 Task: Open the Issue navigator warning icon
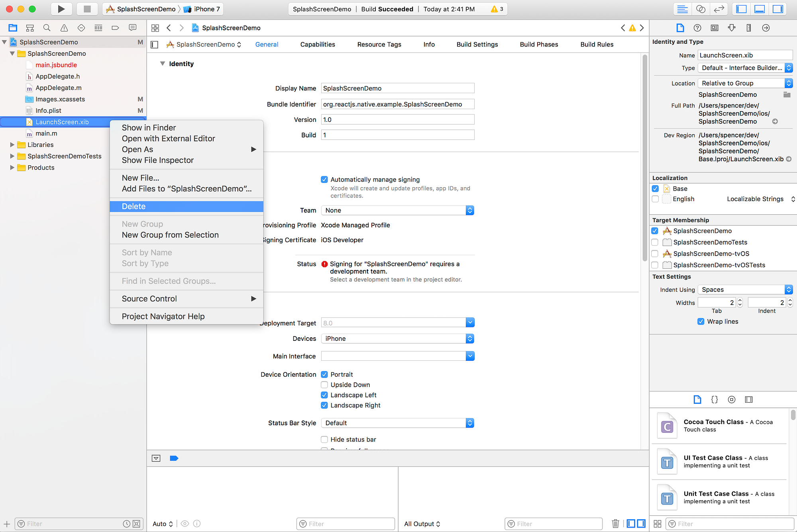(x=64, y=28)
